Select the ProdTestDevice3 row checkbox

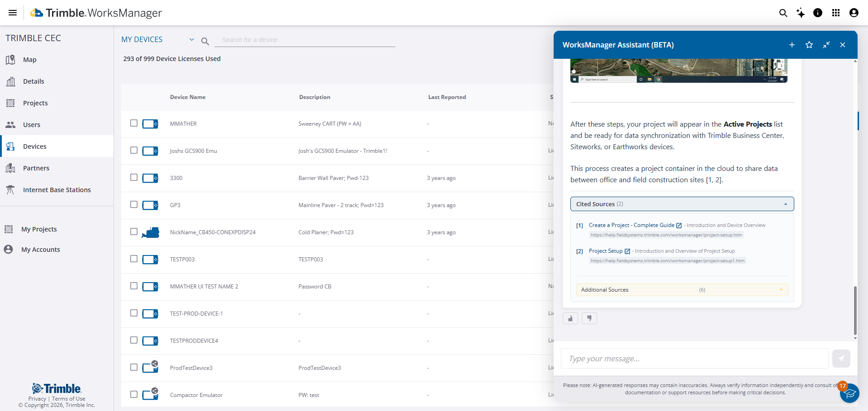(134, 367)
